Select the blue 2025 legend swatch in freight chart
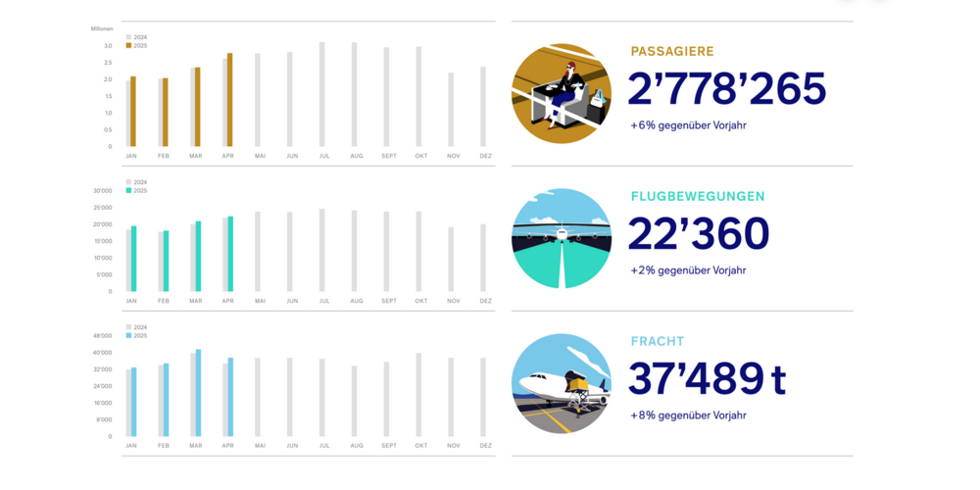Image resolution: width=980 pixels, height=490 pixels. 128,335
